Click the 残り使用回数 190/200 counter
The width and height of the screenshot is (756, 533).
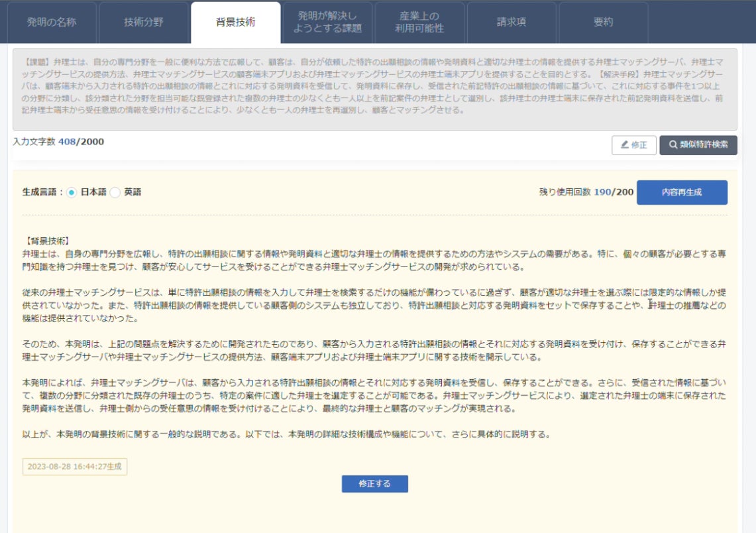coord(586,192)
